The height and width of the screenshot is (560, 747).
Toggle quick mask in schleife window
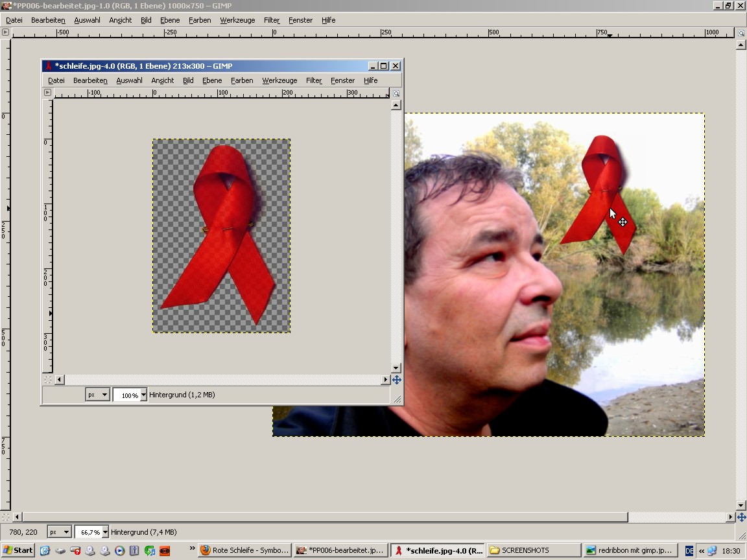(47, 380)
